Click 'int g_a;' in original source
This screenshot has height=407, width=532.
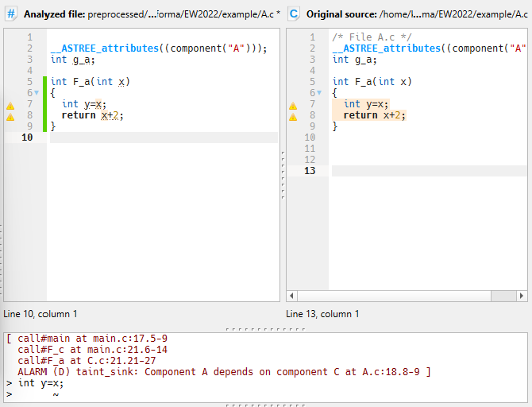(x=355, y=60)
